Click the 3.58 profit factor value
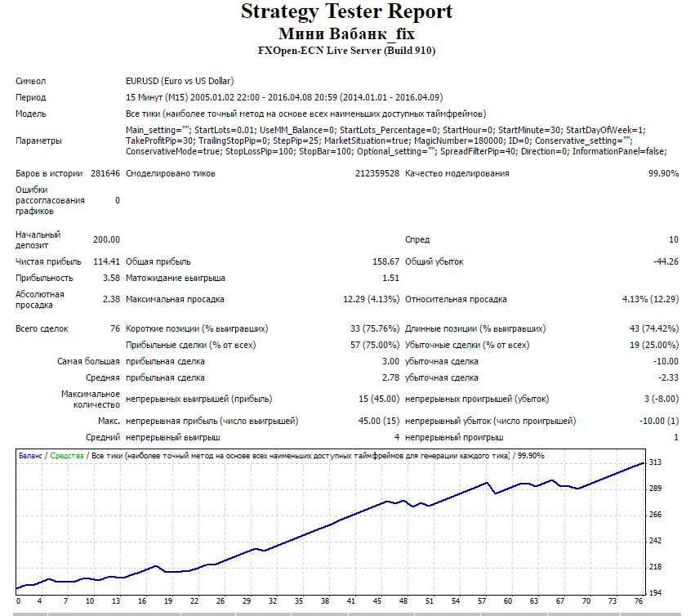This screenshot has width=695, height=616. [x=111, y=278]
